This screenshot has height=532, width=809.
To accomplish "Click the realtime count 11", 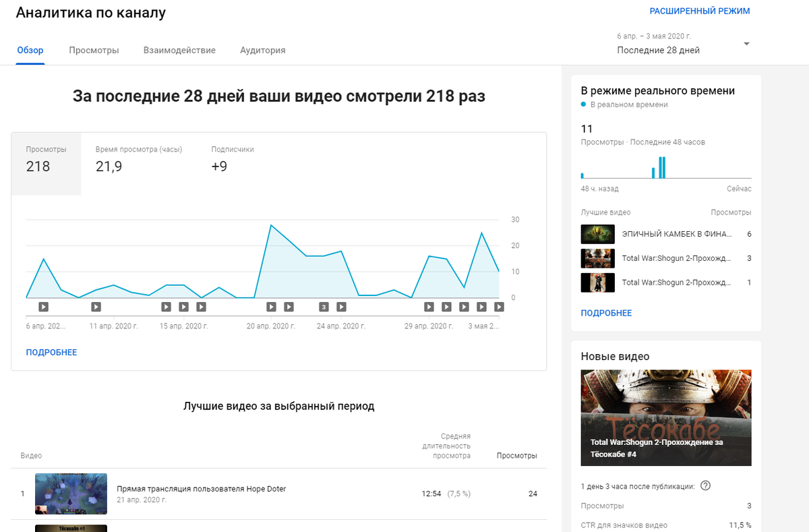I will coord(587,129).
